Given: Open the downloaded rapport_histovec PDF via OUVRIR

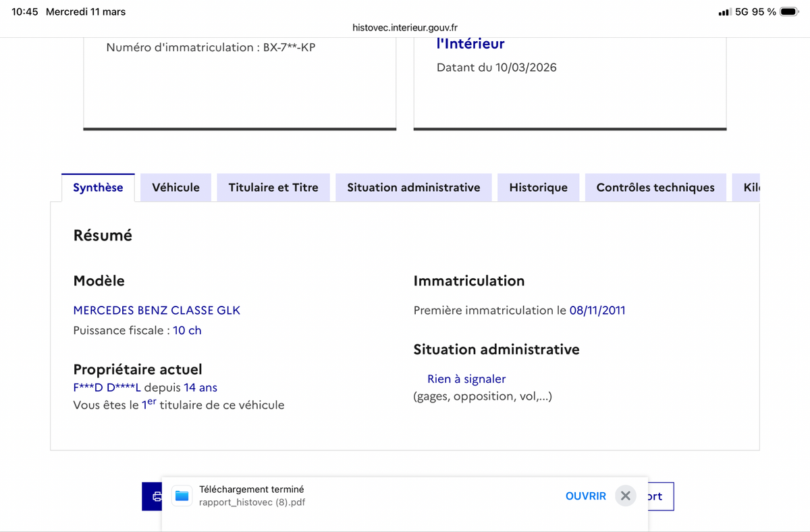Looking at the screenshot, I should (x=585, y=496).
